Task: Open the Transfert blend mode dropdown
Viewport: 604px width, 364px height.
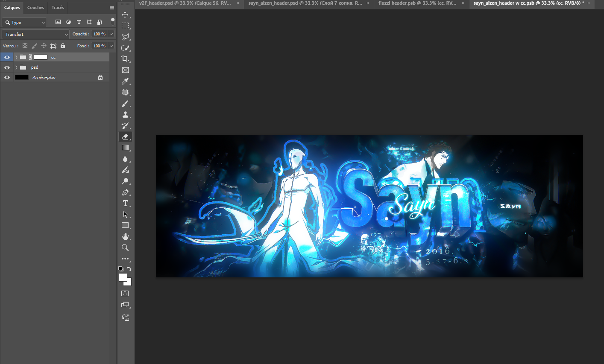Action: tap(35, 34)
